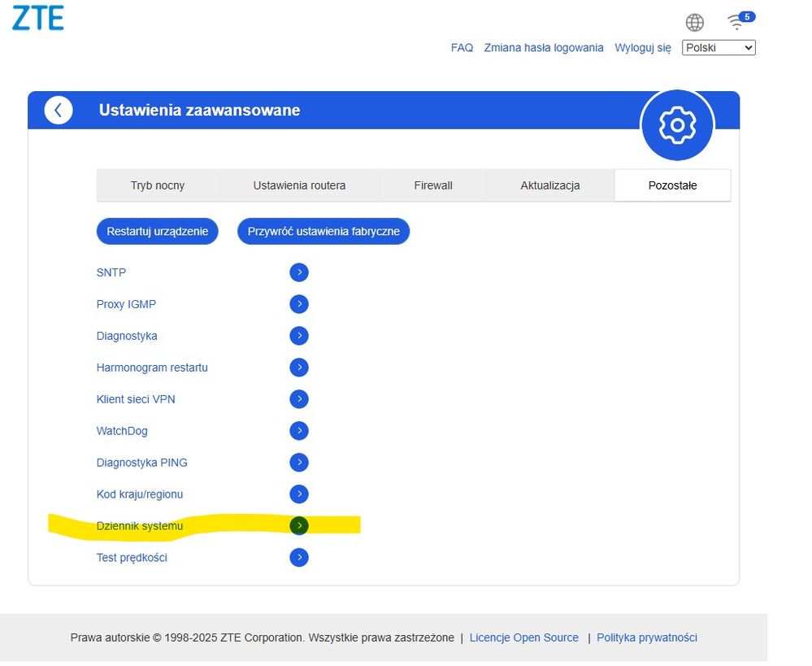The width and height of the screenshot is (812, 666).
Task: Open the FAQ link
Action: pos(462,47)
